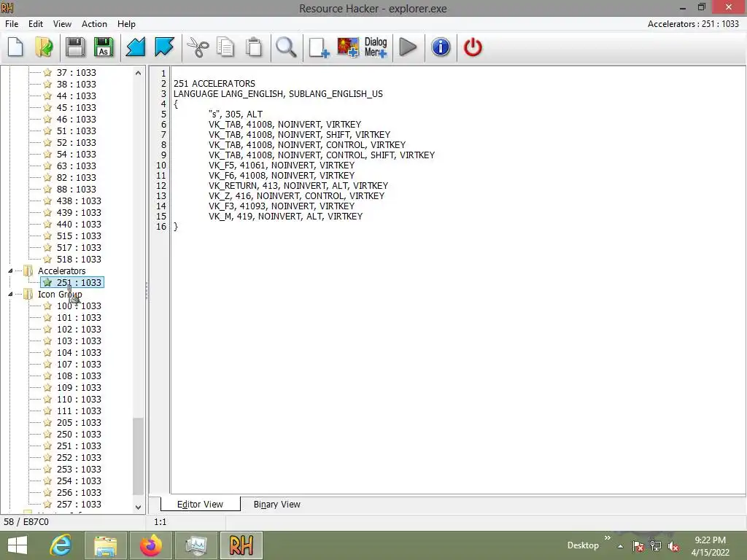Select Icon Group item 205 : 1033

pyautogui.click(x=79, y=423)
